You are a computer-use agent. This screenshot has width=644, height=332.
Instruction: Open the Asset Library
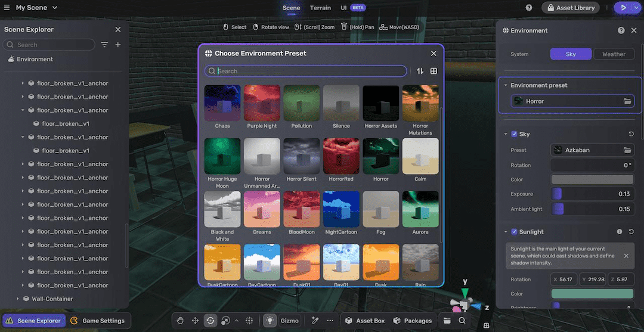coord(571,8)
